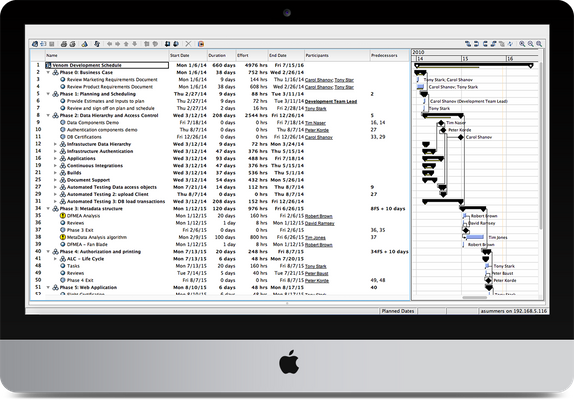The height and width of the screenshot is (400, 574).
Task: Collapse Phase 0: Business Case
Action: [48, 72]
